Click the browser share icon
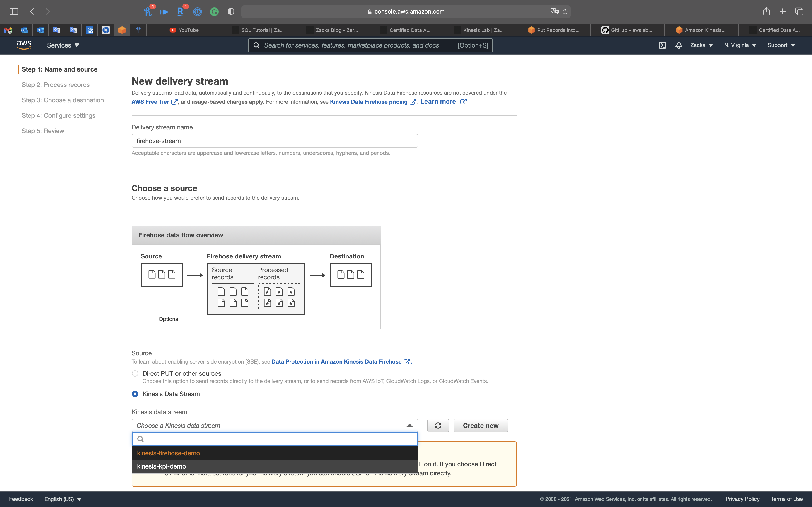This screenshot has height=507, width=812. [x=766, y=11]
